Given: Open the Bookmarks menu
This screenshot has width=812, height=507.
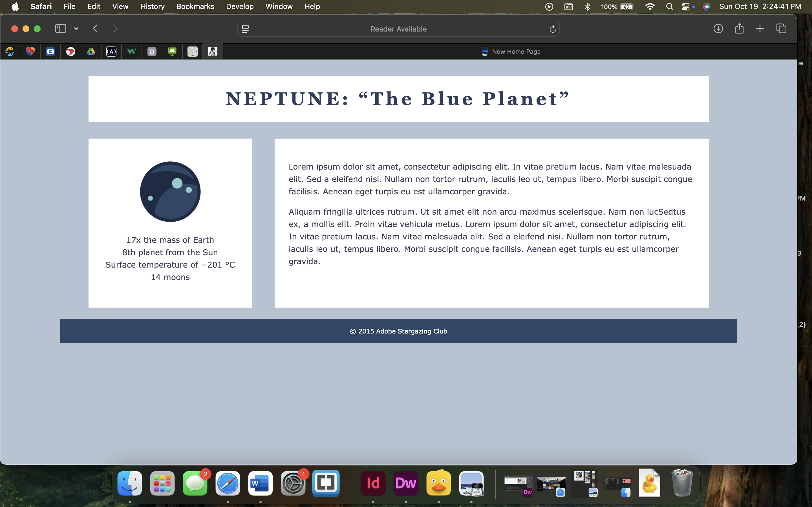Looking at the screenshot, I should click(195, 7).
